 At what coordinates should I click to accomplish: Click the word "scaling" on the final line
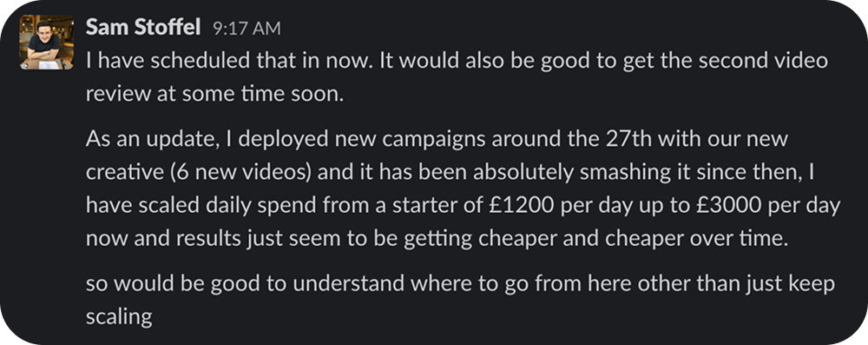[x=119, y=317]
